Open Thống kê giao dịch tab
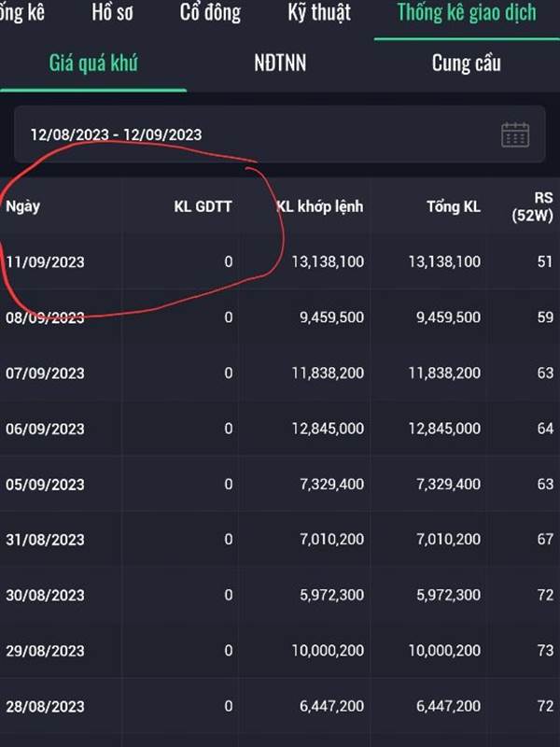 [x=467, y=13]
